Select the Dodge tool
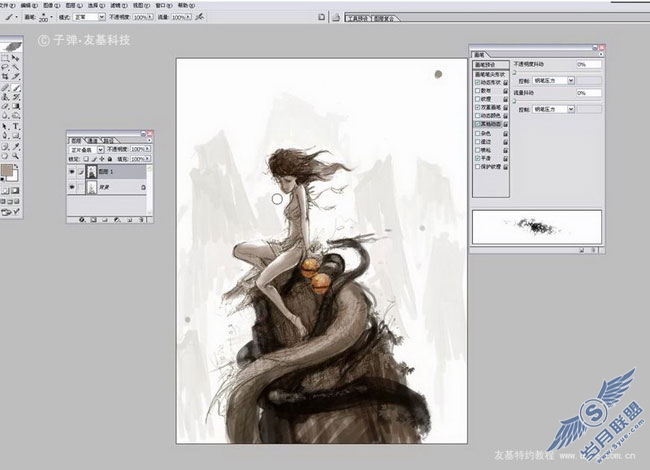650x470 pixels. coord(16,116)
